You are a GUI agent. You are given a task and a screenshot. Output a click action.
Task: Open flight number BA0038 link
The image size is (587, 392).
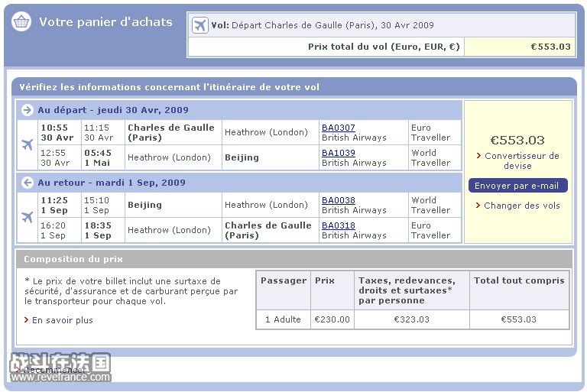pyautogui.click(x=339, y=200)
